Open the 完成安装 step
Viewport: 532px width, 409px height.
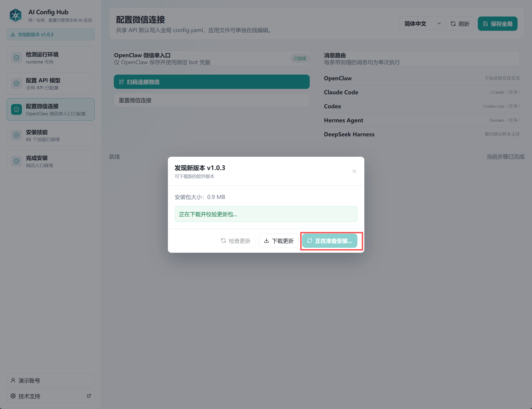pyautogui.click(x=51, y=161)
